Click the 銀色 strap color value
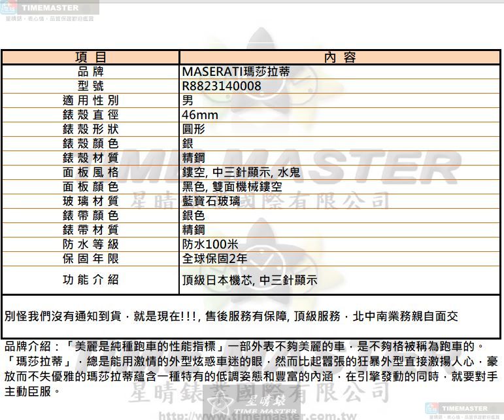 (x=193, y=215)
